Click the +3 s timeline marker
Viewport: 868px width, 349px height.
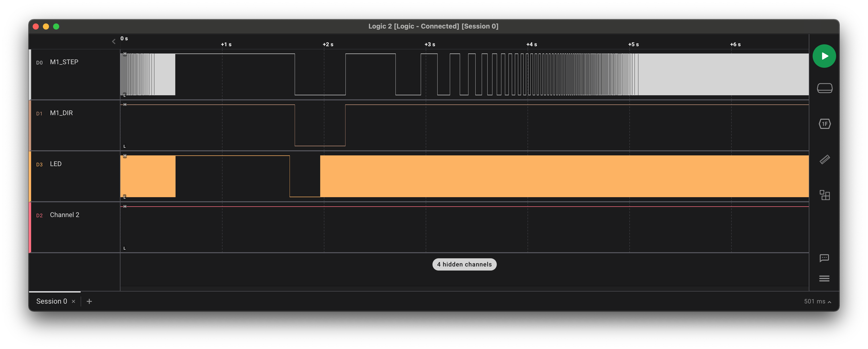click(429, 44)
